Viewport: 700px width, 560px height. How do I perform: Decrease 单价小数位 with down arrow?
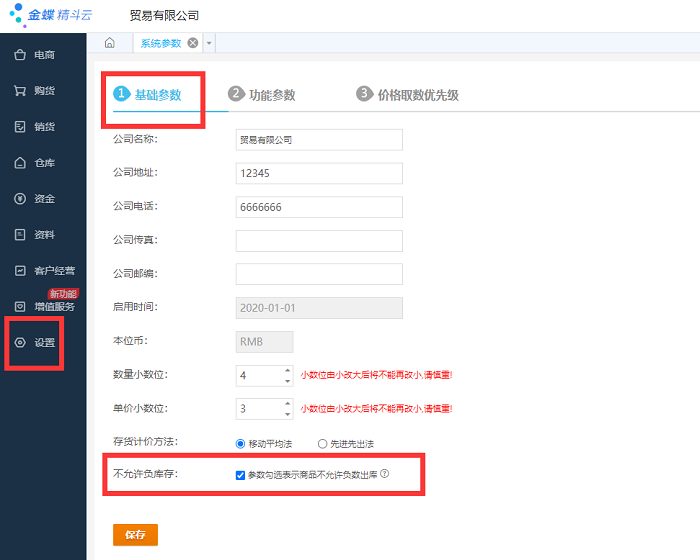(287, 414)
